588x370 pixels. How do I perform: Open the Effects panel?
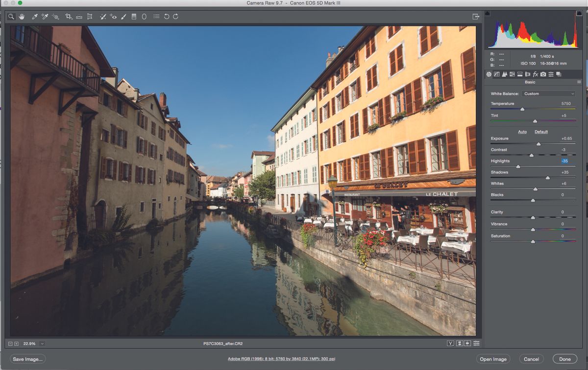[535, 74]
